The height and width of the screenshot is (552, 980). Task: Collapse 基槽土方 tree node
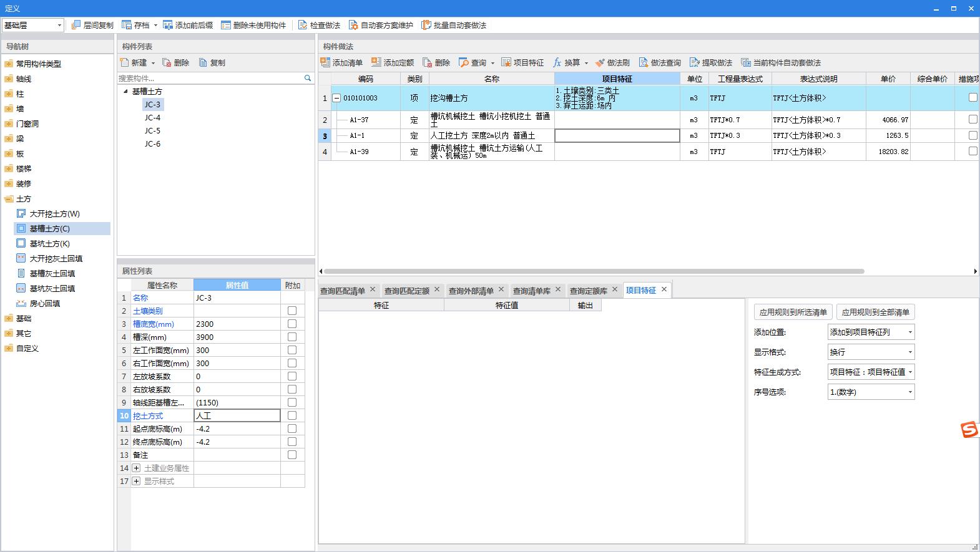click(x=125, y=91)
